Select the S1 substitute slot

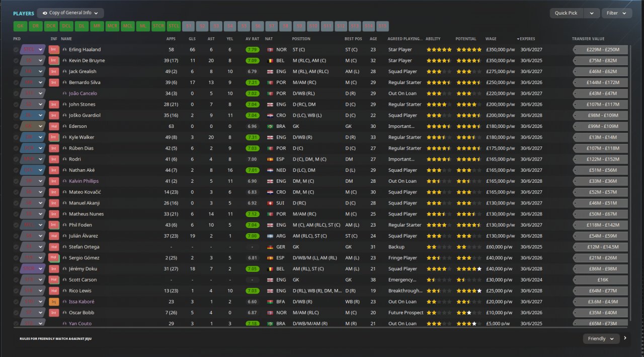[189, 26]
